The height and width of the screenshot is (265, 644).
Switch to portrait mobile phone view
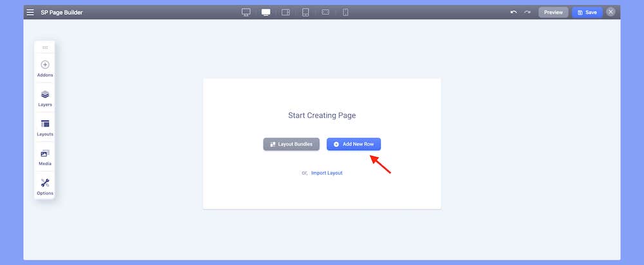pyautogui.click(x=345, y=12)
